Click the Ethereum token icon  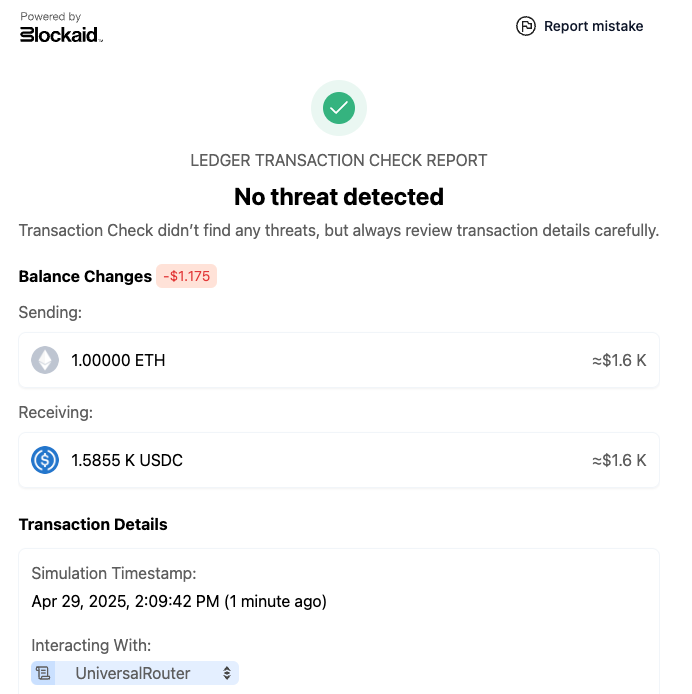point(45,360)
